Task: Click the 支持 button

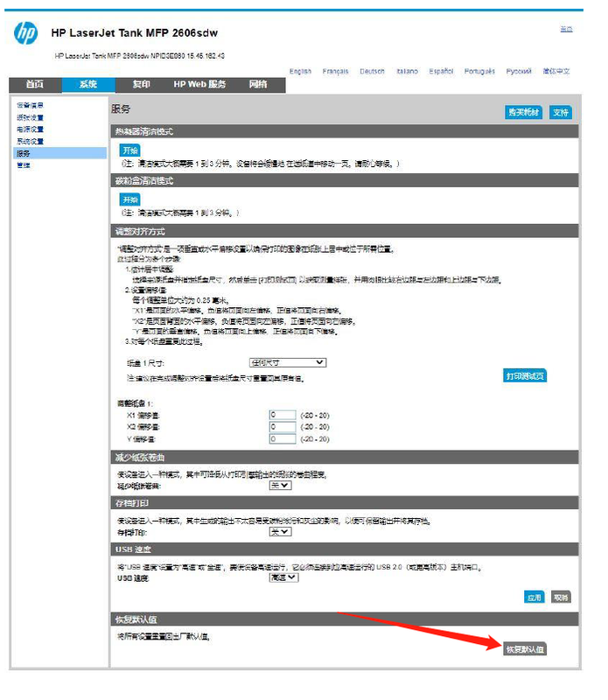Action: click(x=561, y=112)
